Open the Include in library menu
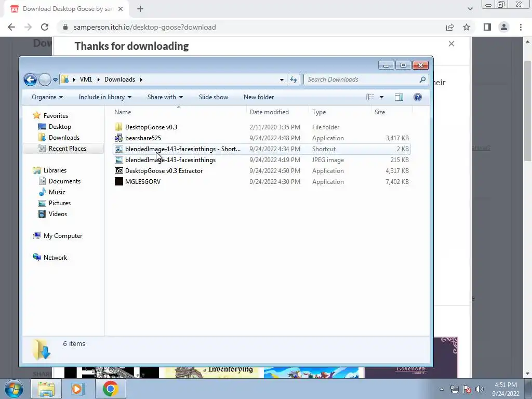 tap(105, 97)
